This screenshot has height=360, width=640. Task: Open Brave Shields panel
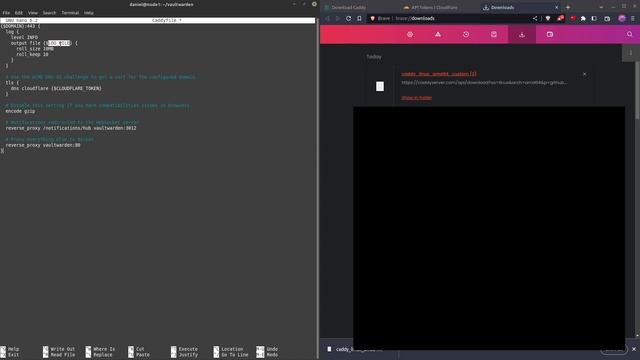[548, 18]
